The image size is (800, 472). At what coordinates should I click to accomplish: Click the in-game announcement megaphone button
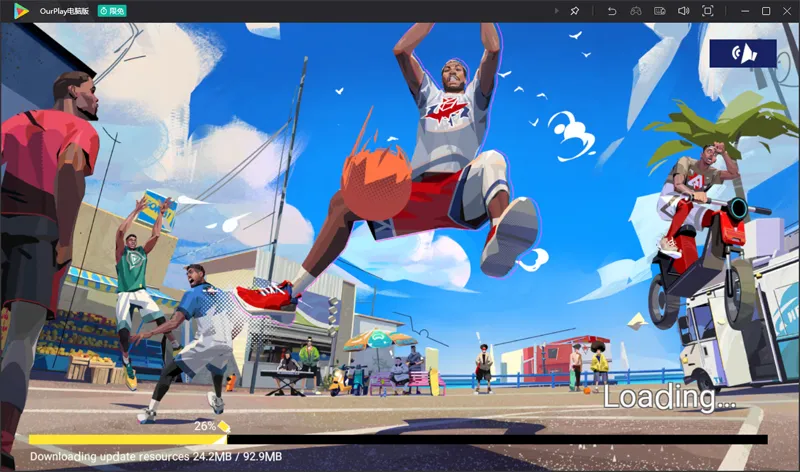point(743,53)
